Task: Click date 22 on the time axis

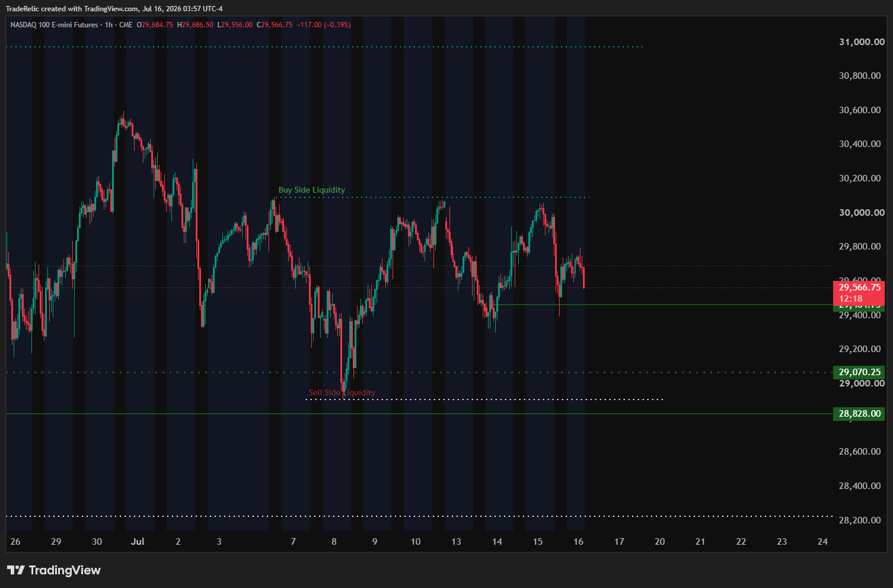Action: coord(741,542)
